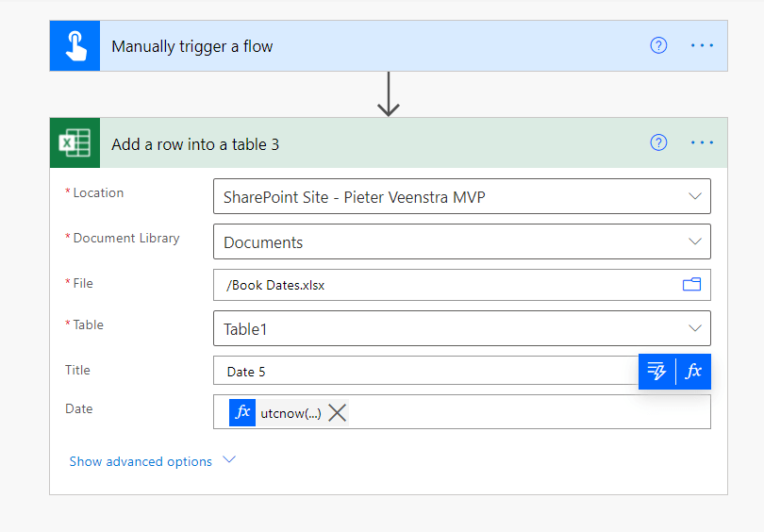Click the Title field label
The image size is (764, 532).
tap(77, 371)
